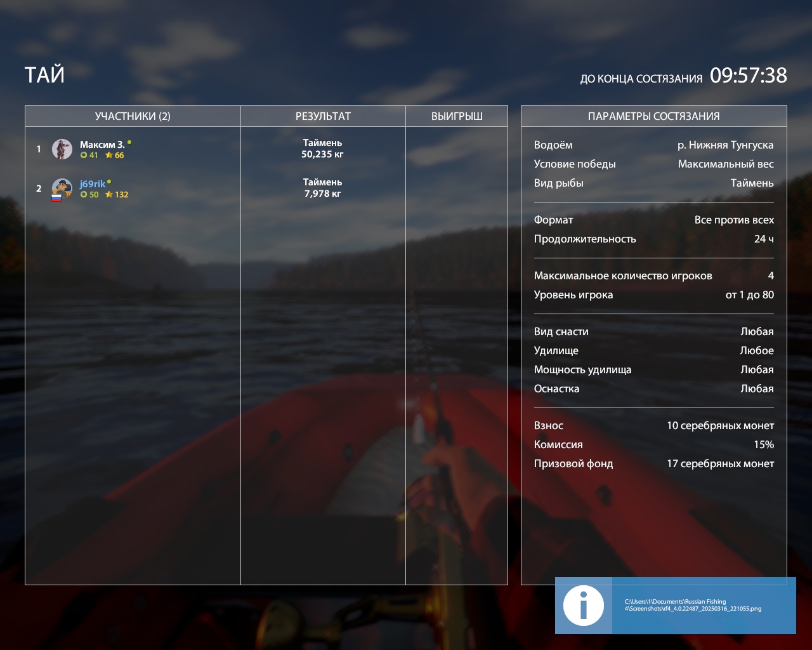Click star rating icon showing 66
Viewport: 812px width, 650px height.
coord(108,156)
